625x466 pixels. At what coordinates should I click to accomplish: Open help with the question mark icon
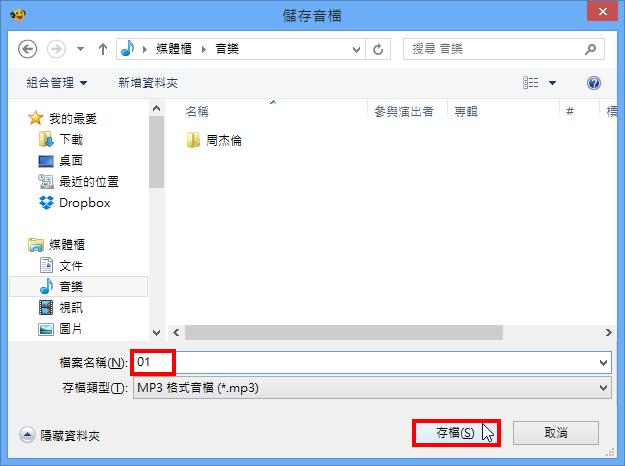pyautogui.click(x=594, y=83)
